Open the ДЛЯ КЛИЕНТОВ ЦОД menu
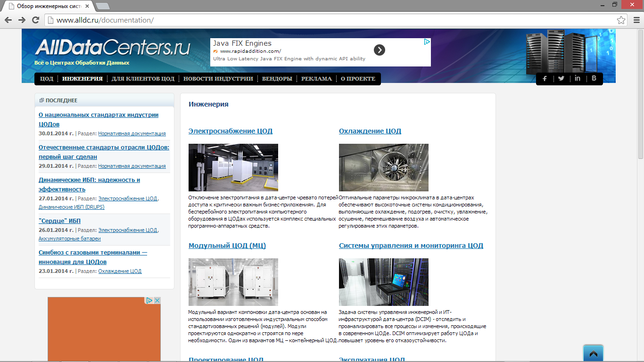 pos(143,79)
